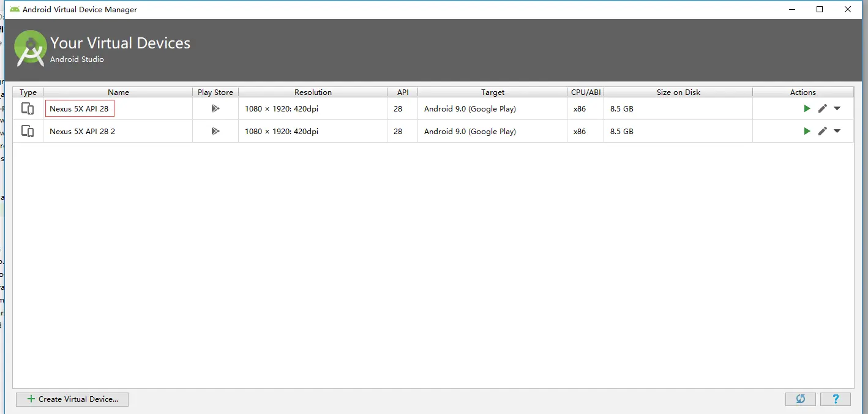The width and height of the screenshot is (868, 414).
Task: Click the Android icon in the title bar
Action: (15, 9)
